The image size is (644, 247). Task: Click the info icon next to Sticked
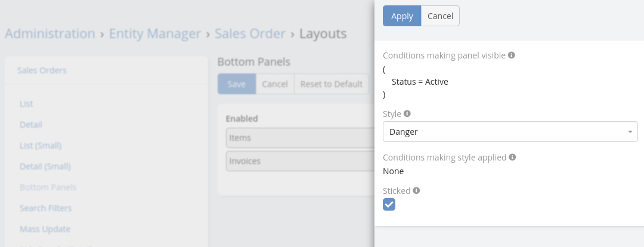(416, 191)
